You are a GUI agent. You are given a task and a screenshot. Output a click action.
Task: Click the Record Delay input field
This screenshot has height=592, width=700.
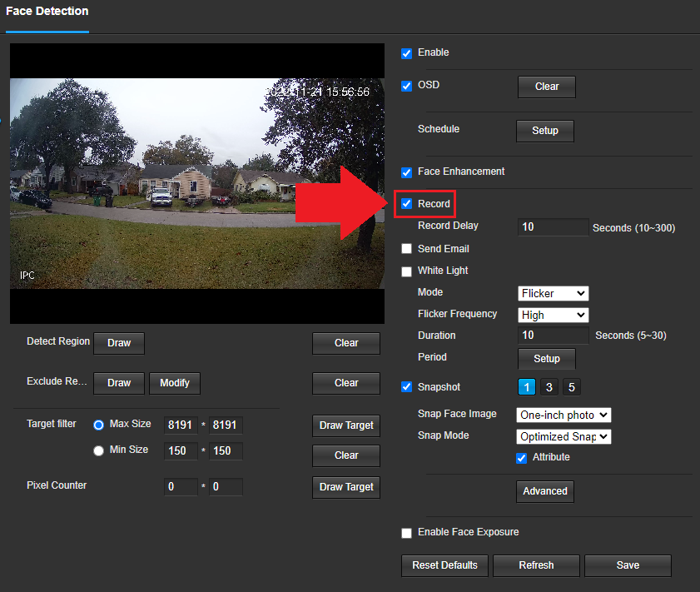click(x=554, y=227)
